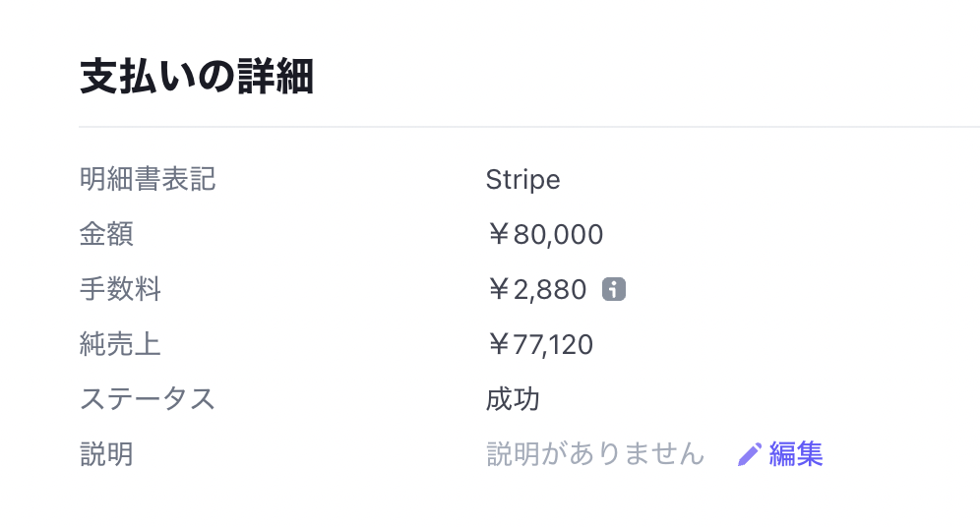The width and height of the screenshot is (980, 527).
Task: Click the 支払いの詳細 heading
Action: (x=197, y=78)
